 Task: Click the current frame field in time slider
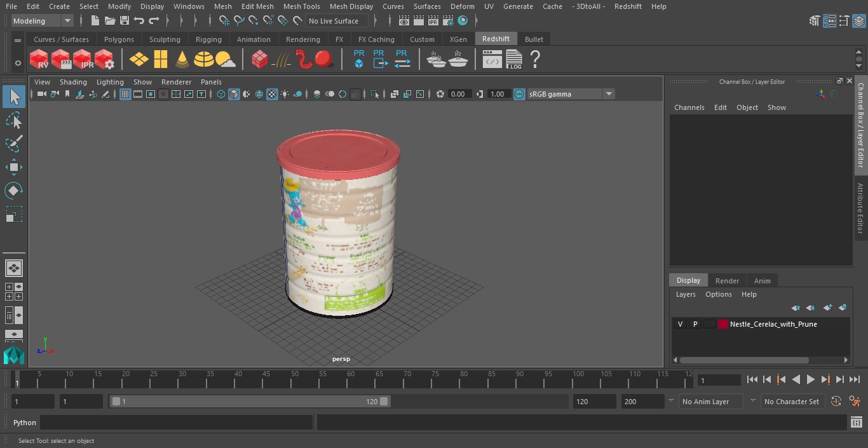[x=719, y=381]
